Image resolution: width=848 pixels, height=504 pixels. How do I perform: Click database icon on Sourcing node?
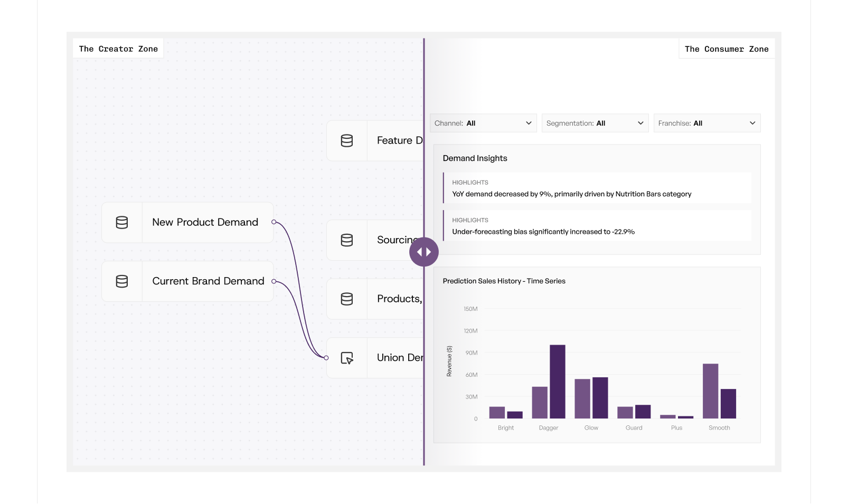[347, 240]
